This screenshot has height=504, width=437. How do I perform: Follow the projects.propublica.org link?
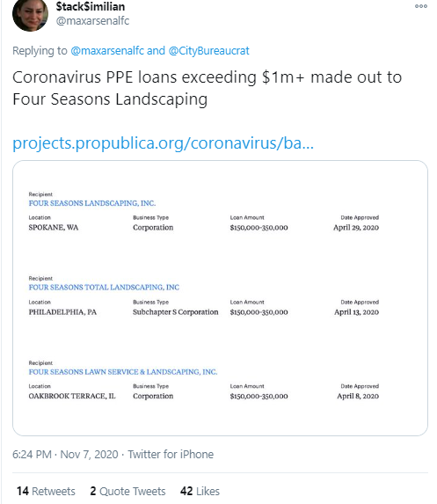click(163, 143)
